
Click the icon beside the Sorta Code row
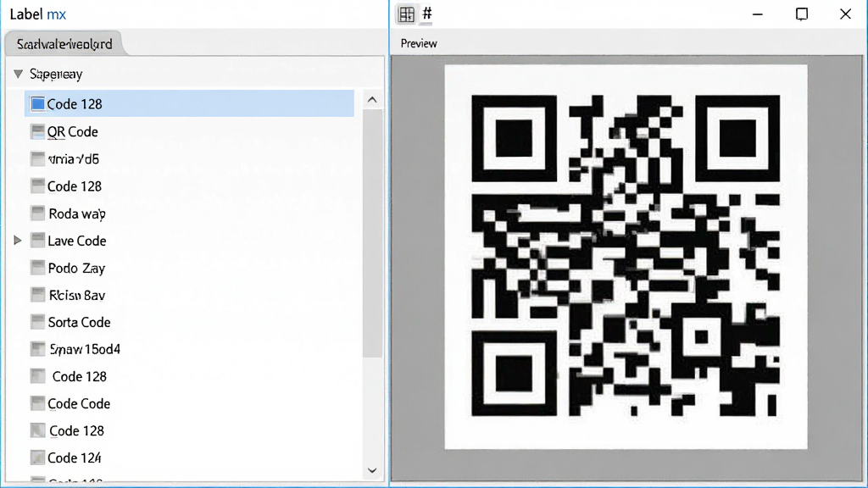[x=37, y=322]
